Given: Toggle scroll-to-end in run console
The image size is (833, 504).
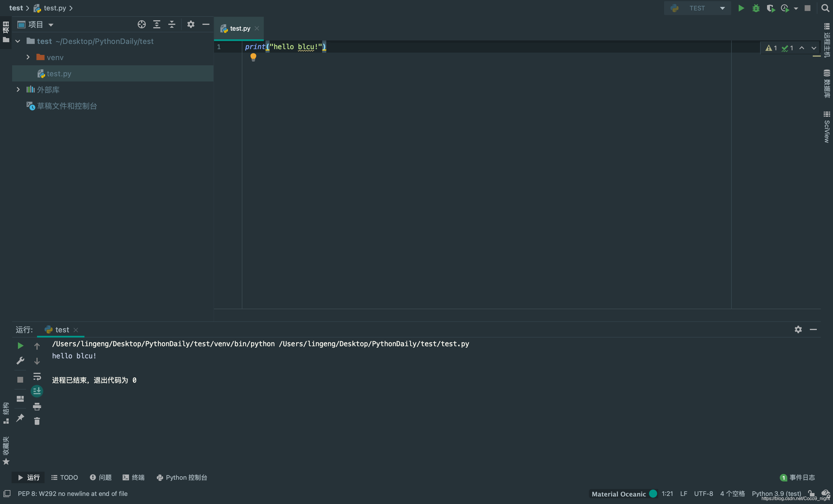Looking at the screenshot, I should point(37,391).
